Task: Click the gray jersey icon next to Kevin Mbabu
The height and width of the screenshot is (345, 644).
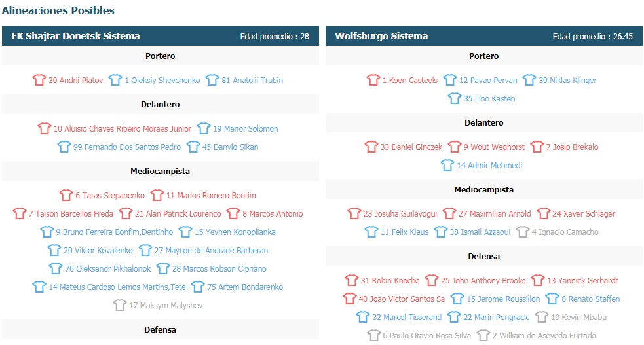Action: [542, 317]
